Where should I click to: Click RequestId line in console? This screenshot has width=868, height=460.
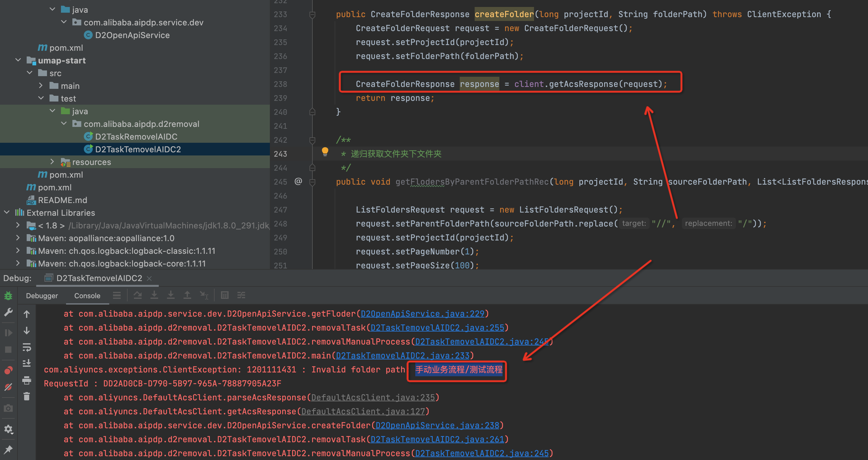click(x=163, y=384)
